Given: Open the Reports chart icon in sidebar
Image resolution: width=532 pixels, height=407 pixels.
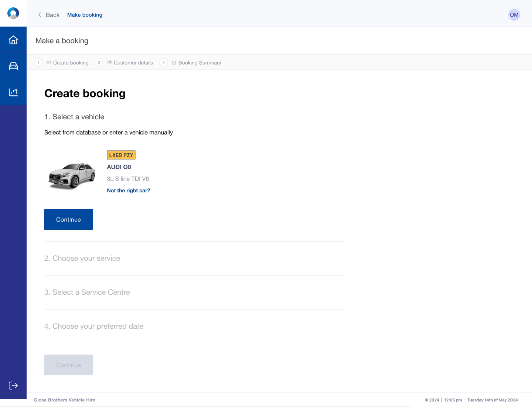Looking at the screenshot, I should coord(13,92).
